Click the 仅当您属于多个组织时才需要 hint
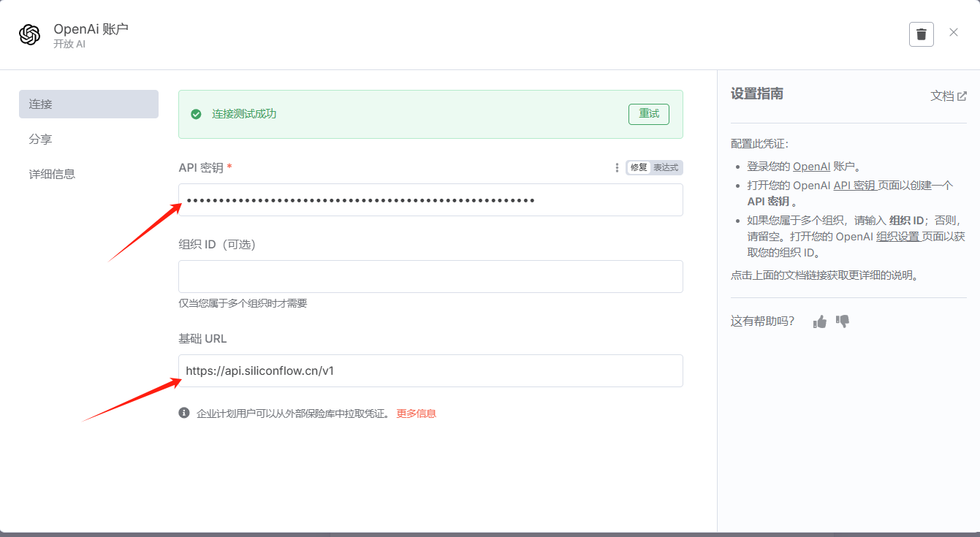980x537 pixels. [243, 303]
